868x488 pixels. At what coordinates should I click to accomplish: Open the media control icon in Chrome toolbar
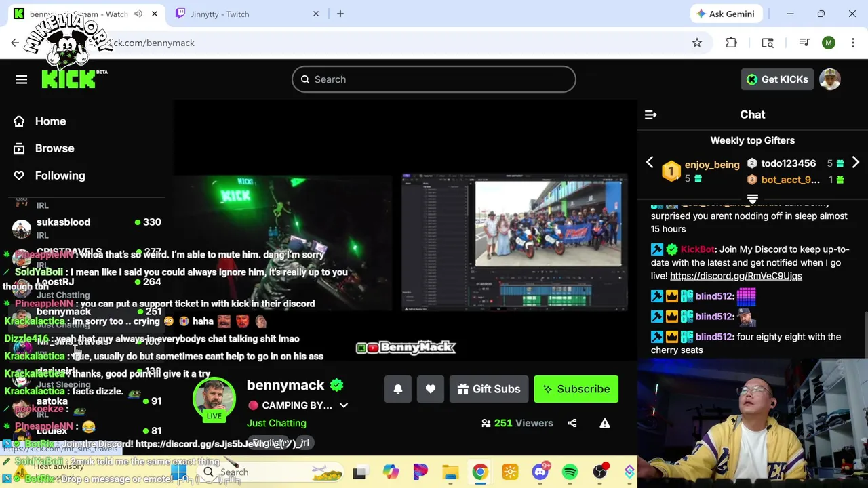[804, 43]
